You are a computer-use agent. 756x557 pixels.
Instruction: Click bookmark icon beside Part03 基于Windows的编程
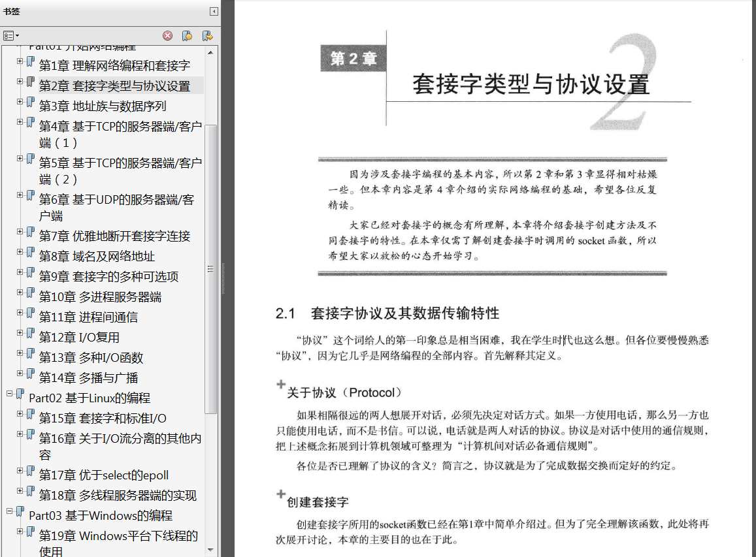[20, 512]
